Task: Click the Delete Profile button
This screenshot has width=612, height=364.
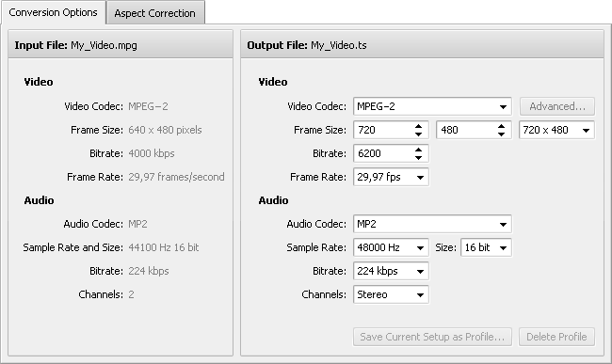Action: point(556,337)
